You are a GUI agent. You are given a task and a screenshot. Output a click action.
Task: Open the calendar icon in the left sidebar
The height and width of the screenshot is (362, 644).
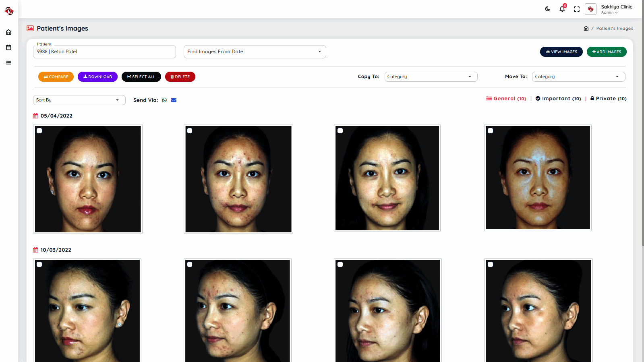click(x=8, y=48)
